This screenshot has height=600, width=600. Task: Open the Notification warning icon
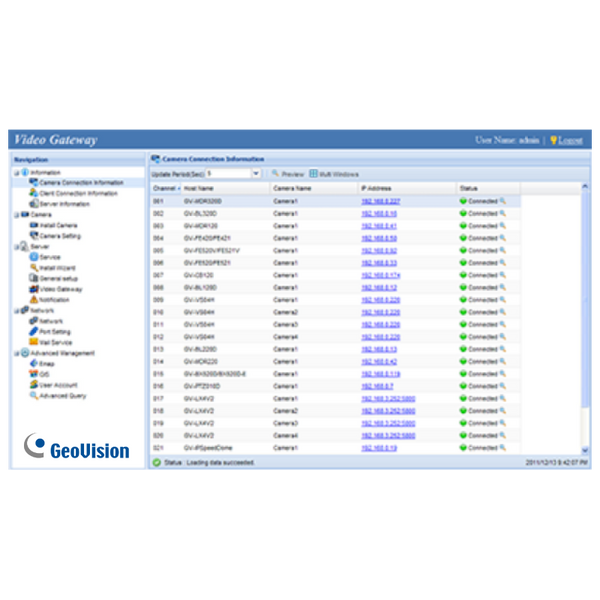34,299
